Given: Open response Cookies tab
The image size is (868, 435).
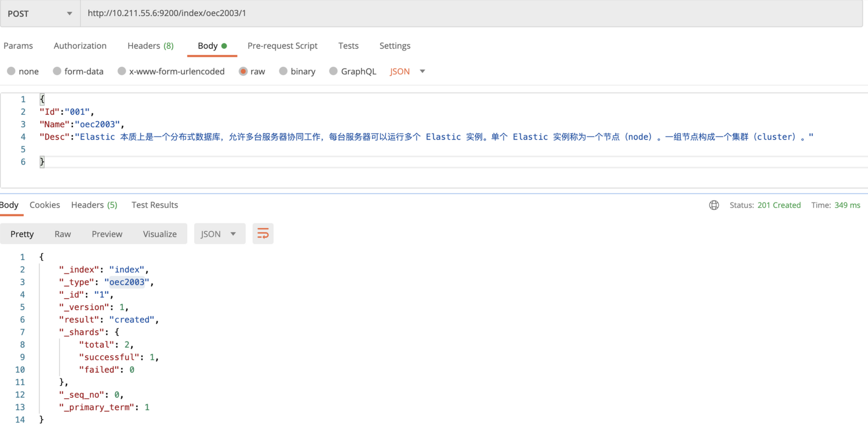Looking at the screenshot, I should pyautogui.click(x=44, y=205).
